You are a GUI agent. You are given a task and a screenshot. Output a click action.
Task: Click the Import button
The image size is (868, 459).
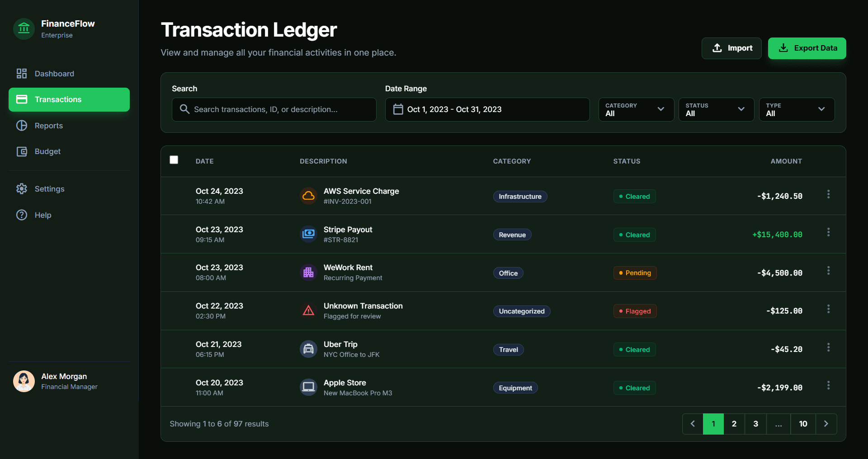(731, 48)
